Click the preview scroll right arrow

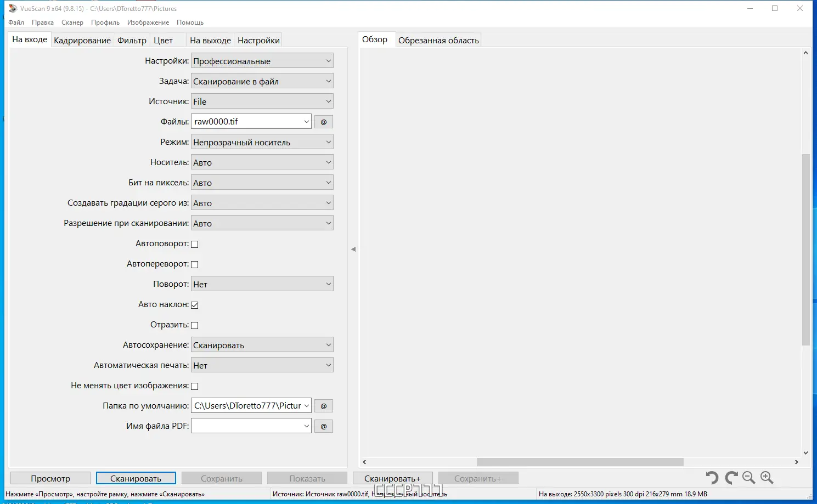pos(797,462)
